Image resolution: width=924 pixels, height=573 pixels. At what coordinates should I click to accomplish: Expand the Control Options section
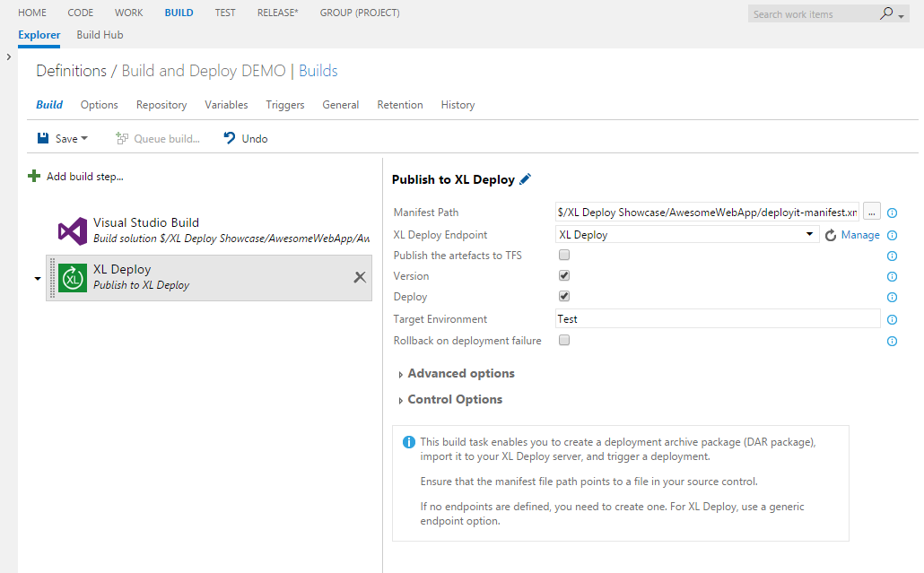click(454, 400)
